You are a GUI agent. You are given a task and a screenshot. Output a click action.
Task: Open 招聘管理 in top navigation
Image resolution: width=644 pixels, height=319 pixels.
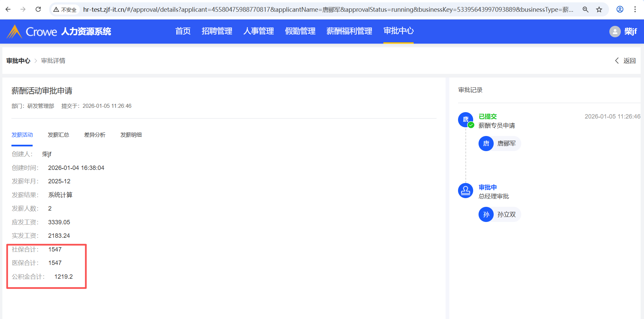coord(217,31)
